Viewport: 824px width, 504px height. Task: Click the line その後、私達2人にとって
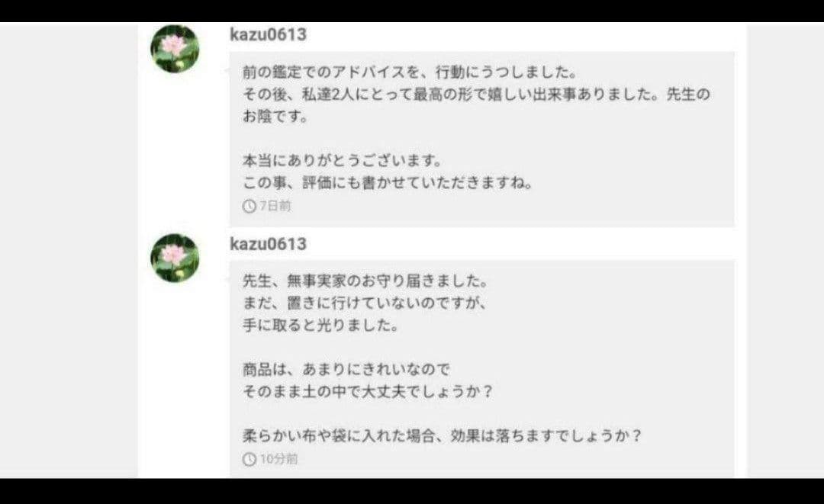tap(476, 95)
